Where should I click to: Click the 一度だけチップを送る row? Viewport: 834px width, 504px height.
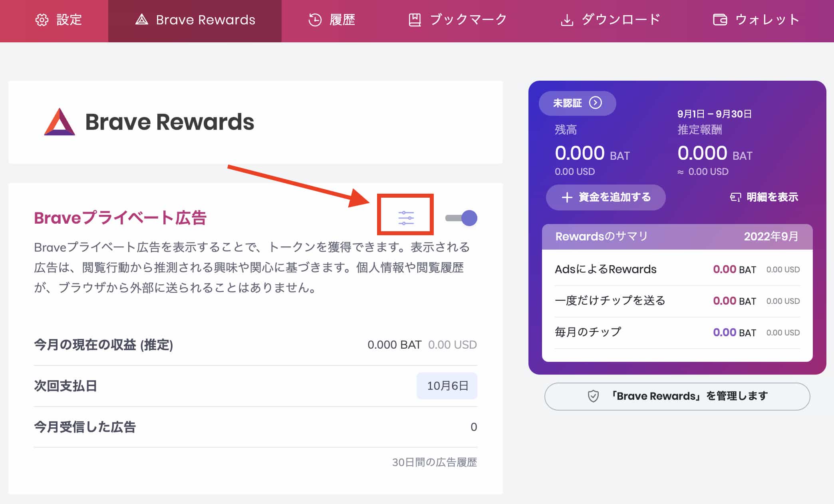click(x=677, y=301)
